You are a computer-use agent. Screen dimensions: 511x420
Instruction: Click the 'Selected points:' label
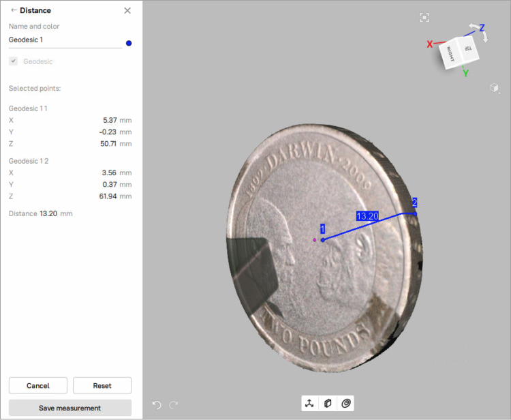pyautogui.click(x=35, y=89)
